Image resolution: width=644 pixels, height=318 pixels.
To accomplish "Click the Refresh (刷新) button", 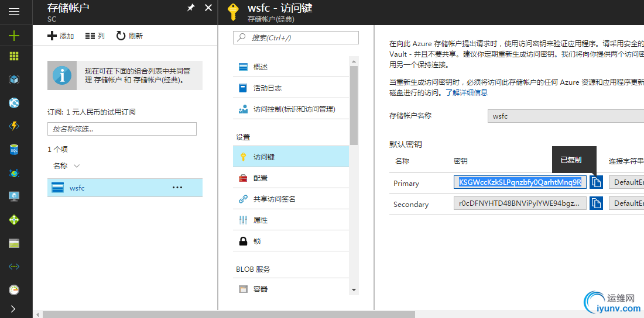I will pyautogui.click(x=129, y=36).
